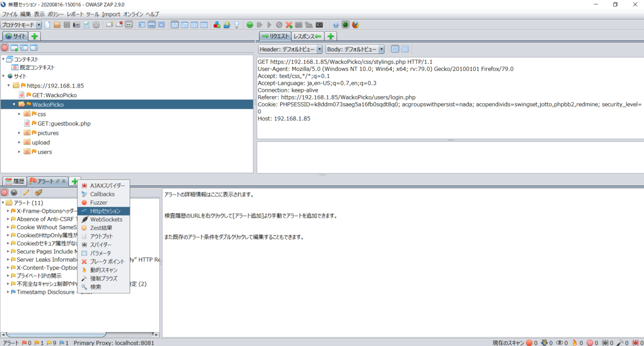Click the Step play-pause icon
The image size is (644, 346).
click(260, 25)
